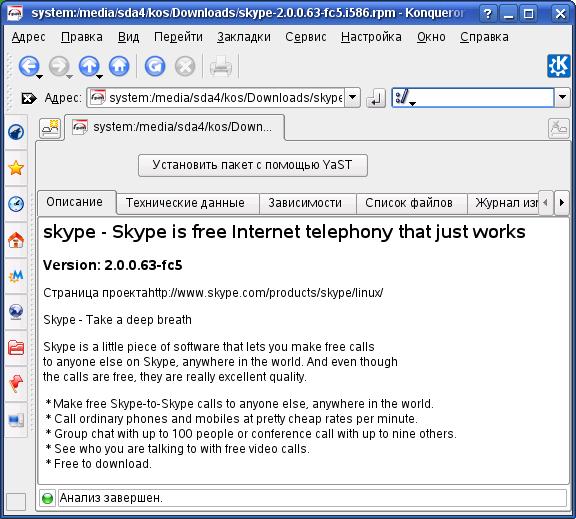Open the Окно menu

click(x=431, y=37)
